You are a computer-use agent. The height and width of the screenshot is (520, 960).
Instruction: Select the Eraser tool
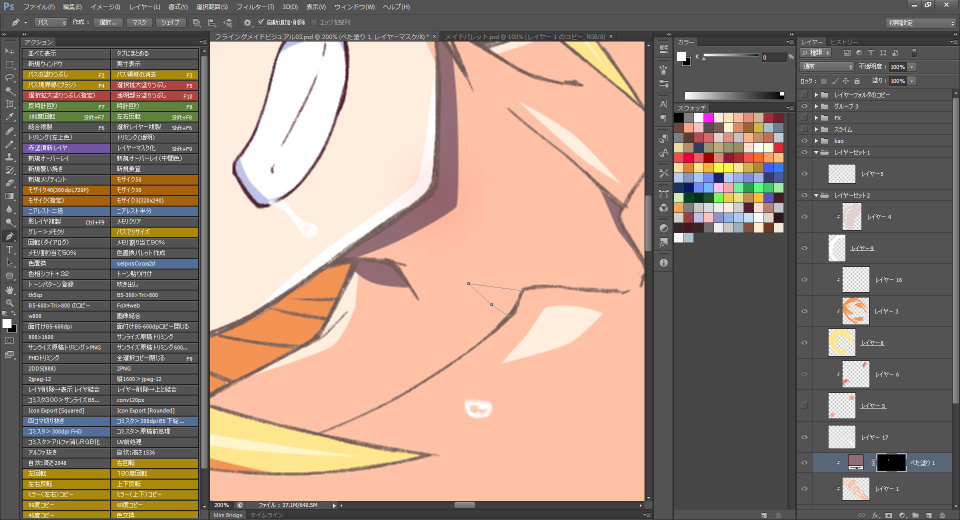[x=9, y=183]
